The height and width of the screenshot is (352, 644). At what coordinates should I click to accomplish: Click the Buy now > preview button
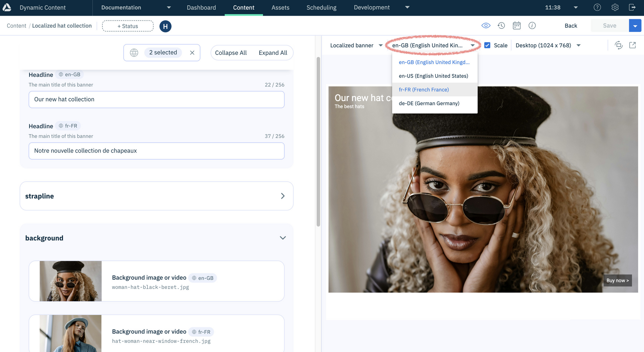(617, 280)
